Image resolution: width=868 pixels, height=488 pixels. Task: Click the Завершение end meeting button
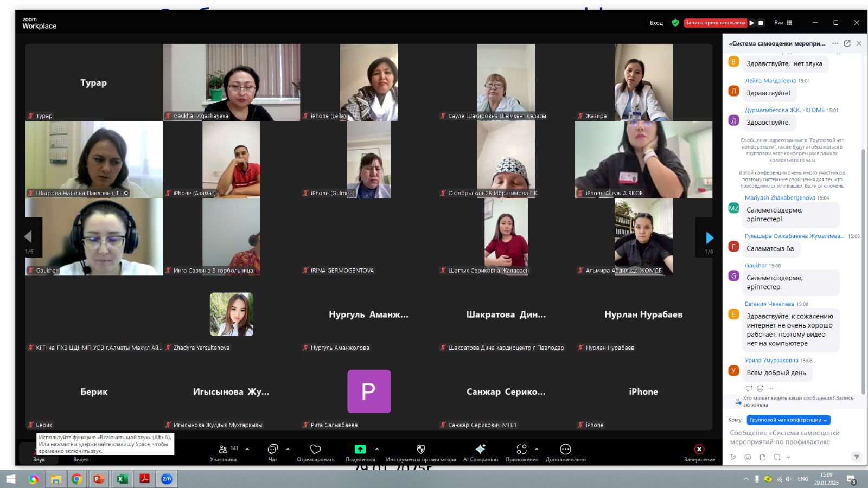(x=699, y=450)
